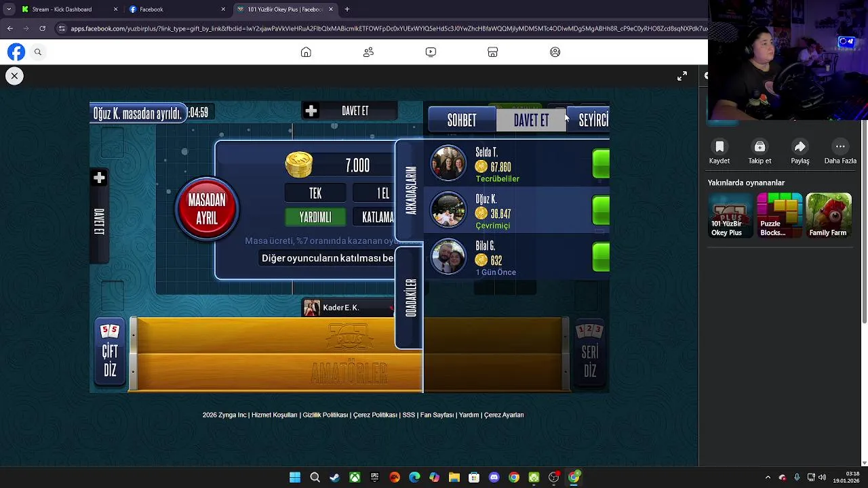The width and height of the screenshot is (868, 488).
Task: Open the Family Farm game thumbnail
Action: pos(828,216)
